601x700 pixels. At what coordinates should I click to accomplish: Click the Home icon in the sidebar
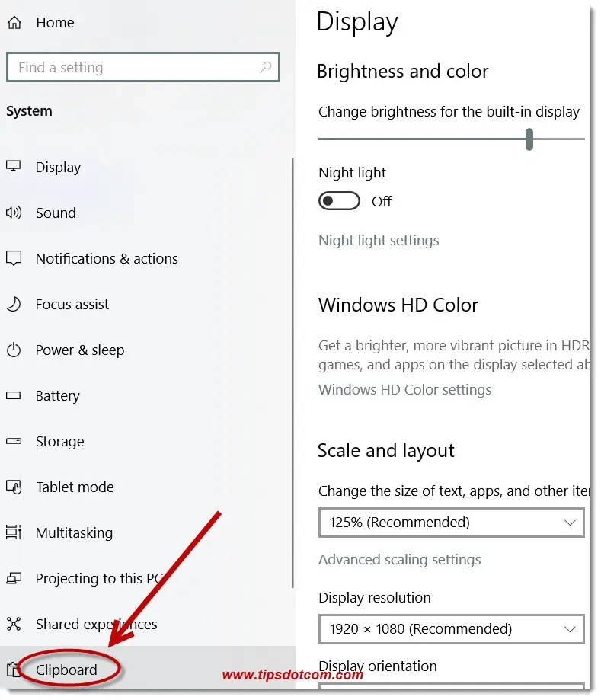coord(14,22)
